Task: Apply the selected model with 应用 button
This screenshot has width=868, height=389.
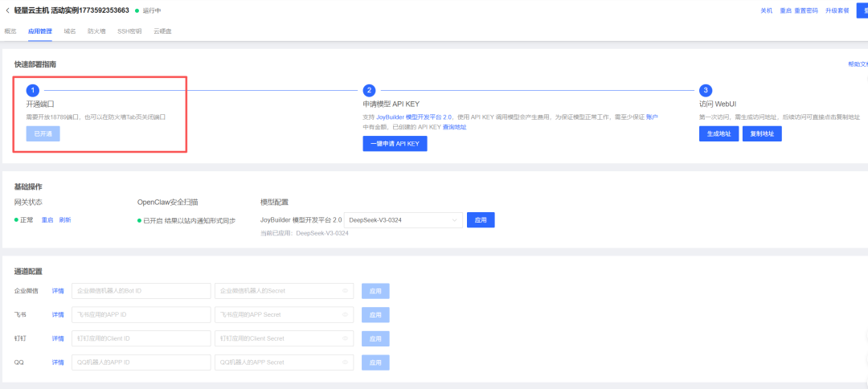Action: pyautogui.click(x=481, y=220)
